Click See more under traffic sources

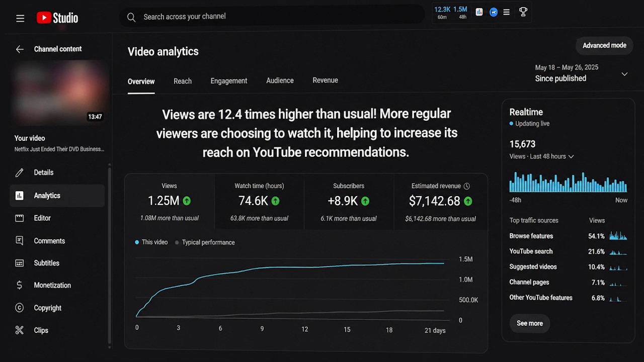coord(530,323)
